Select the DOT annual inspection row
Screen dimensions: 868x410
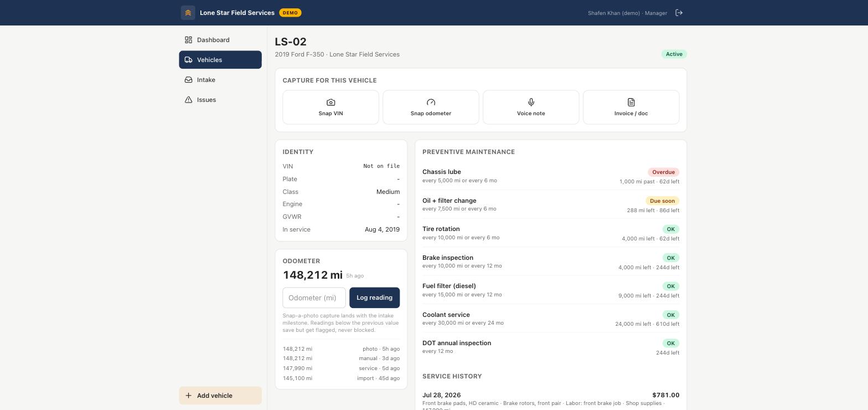[x=551, y=347]
